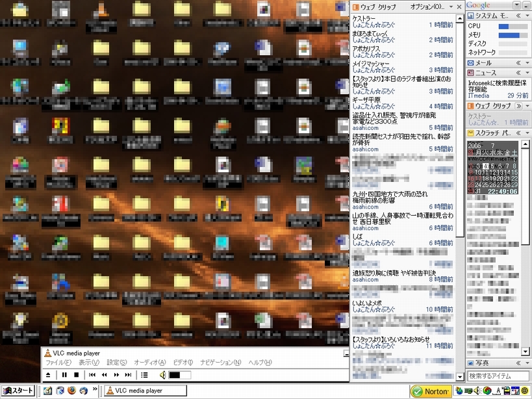The height and width of the screenshot is (399, 532).
Task: Click the scratch pad scroll-up arrow
Action: 526,144
